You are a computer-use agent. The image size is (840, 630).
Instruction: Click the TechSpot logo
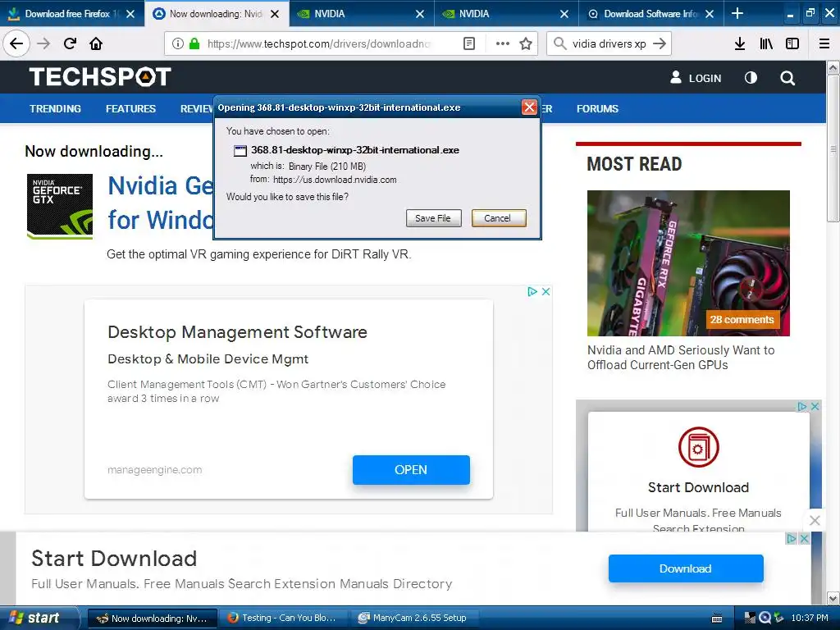pos(100,76)
